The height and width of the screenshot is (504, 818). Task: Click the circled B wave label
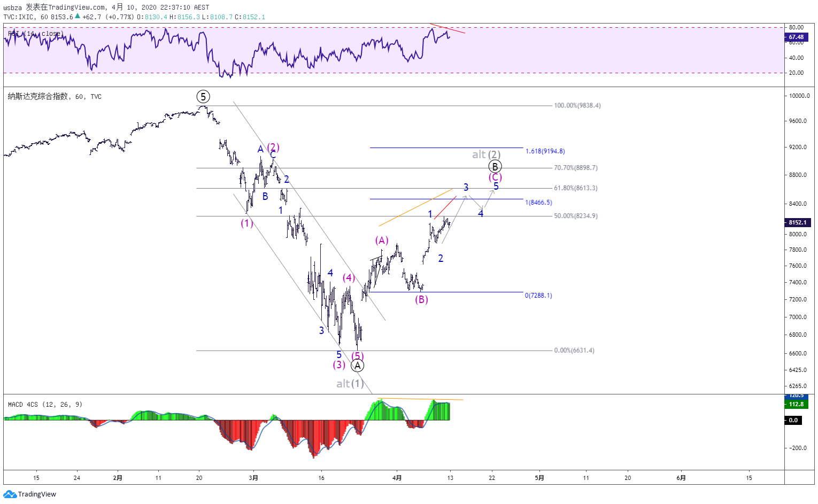[495, 167]
